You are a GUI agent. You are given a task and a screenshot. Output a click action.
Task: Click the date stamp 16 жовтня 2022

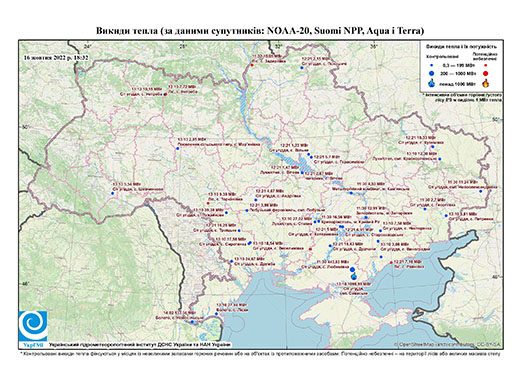coord(56,57)
